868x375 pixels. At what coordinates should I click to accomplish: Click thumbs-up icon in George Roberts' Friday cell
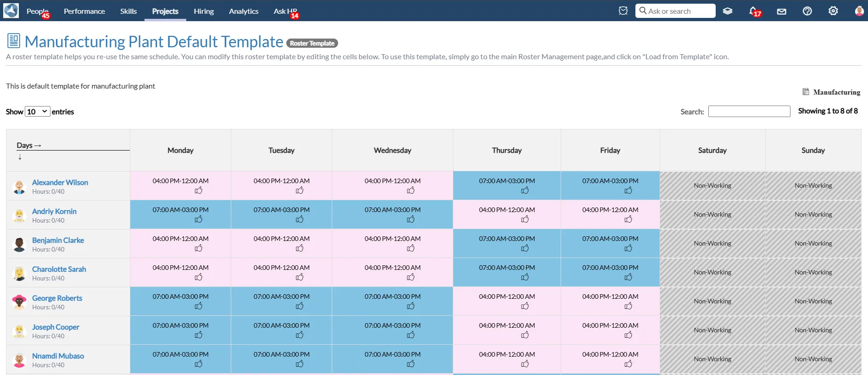tap(628, 306)
